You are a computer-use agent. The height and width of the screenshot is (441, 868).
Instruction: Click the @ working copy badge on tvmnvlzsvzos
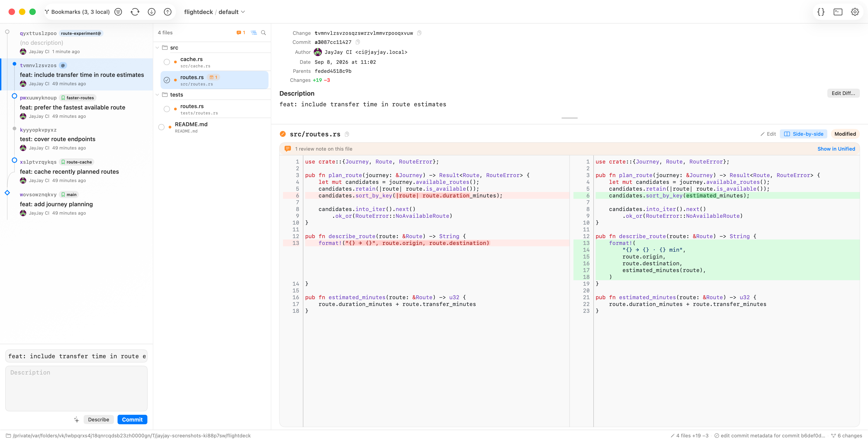coord(63,65)
